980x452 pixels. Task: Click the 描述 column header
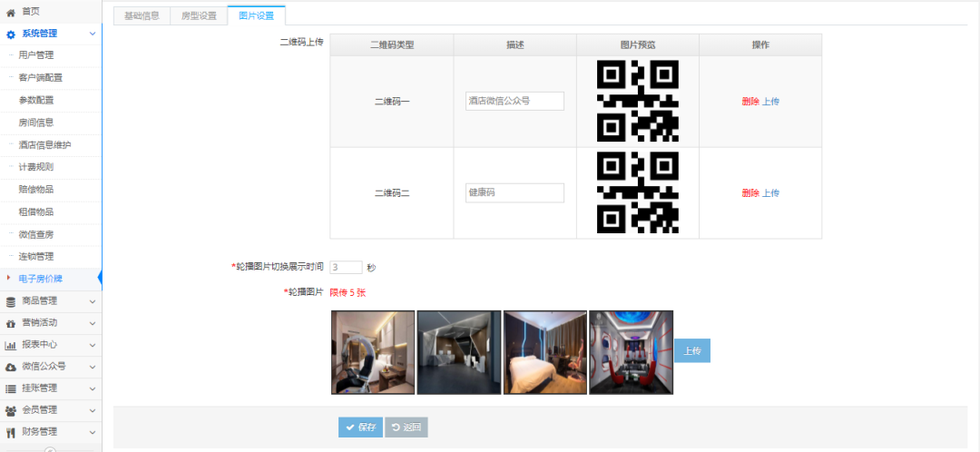(515, 45)
